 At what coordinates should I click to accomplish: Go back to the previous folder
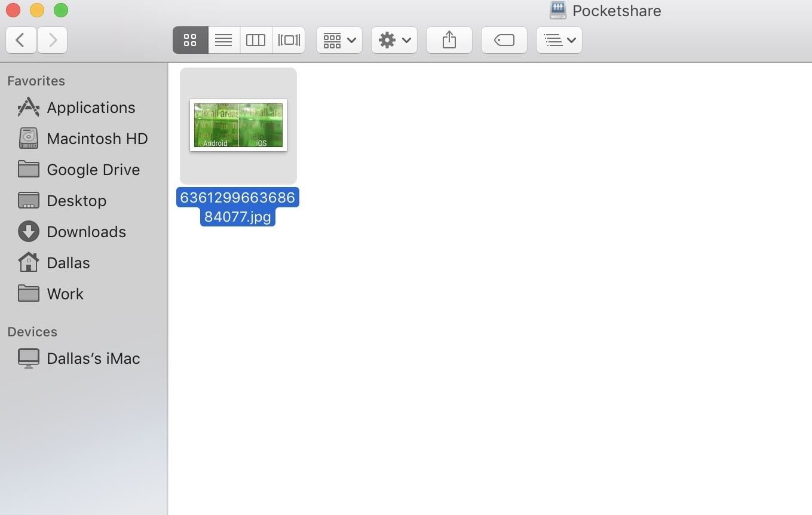pyautogui.click(x=21, y=40)
